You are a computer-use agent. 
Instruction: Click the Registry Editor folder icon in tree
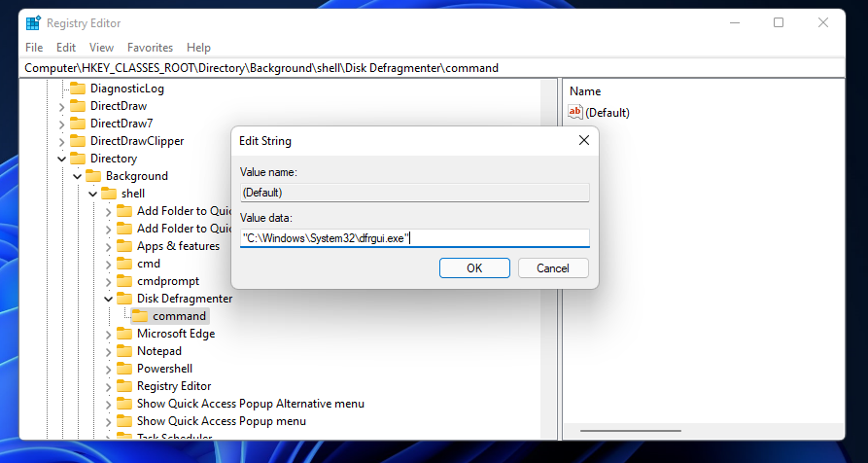pyautogui.click(x=124, y=386)
